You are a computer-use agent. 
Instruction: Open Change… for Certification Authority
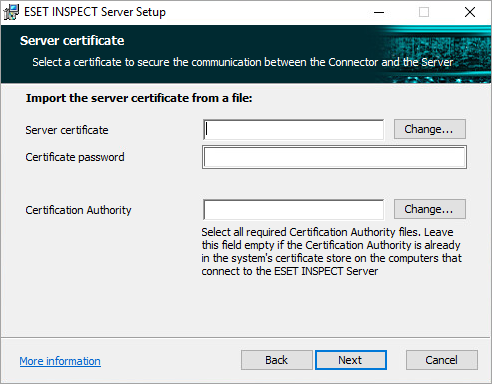click(429, 209)
